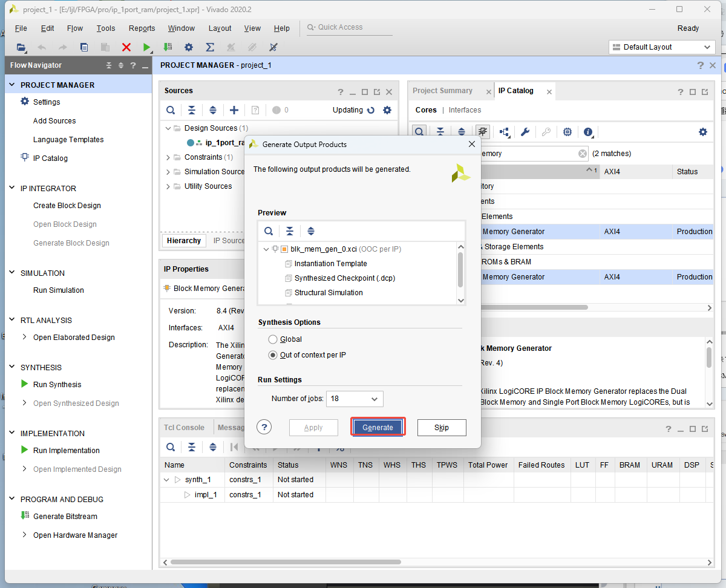
Task: Click the red X cancel toolbar icon
Action: pyautogui.click(x=126, y=47)
